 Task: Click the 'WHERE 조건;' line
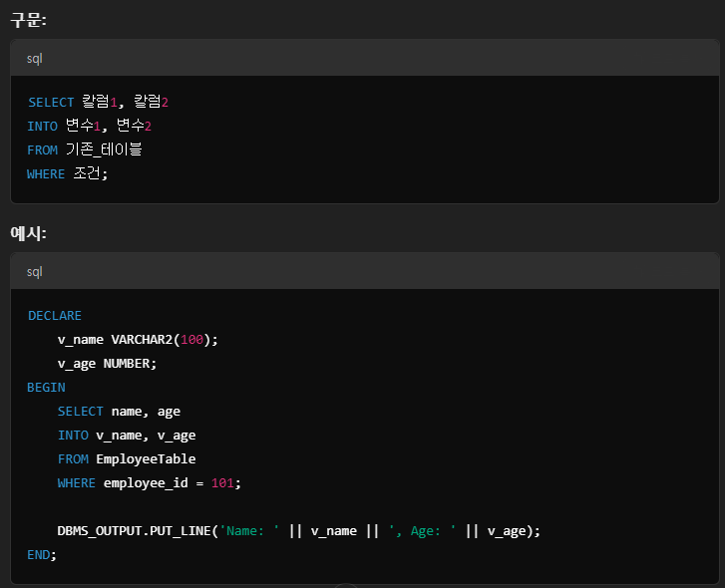(x=68, y=173)
